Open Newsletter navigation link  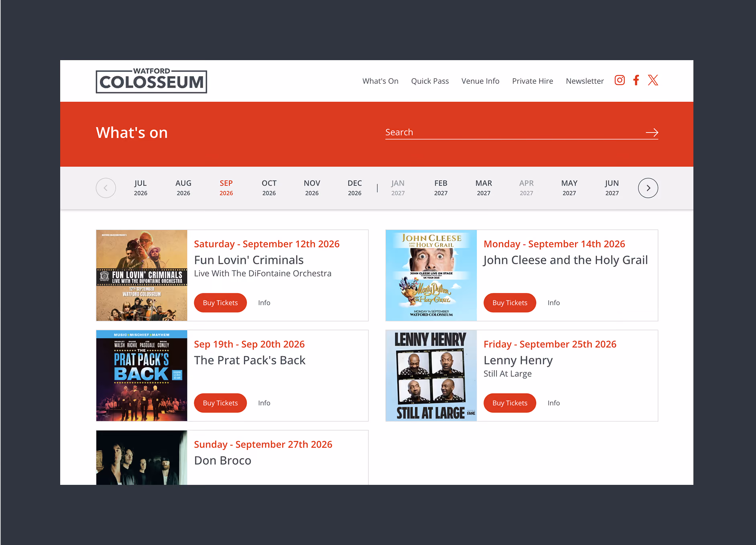click(x=585, y=81)
